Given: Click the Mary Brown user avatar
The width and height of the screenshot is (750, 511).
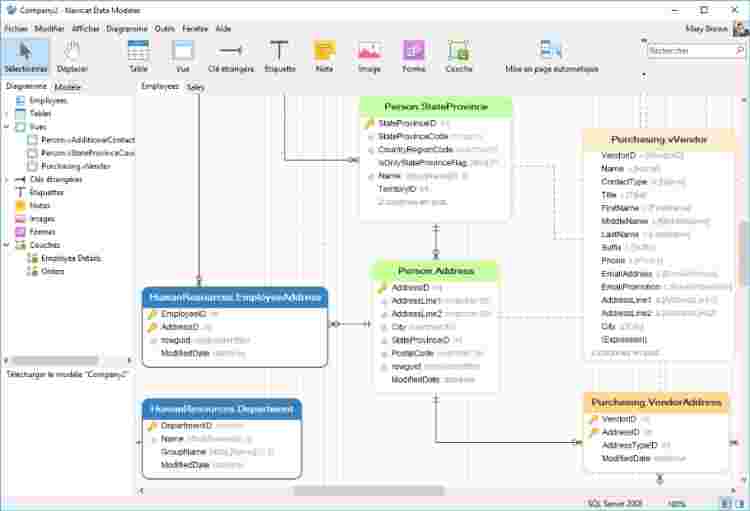Looking at the screenshot, I should (741, 28).
